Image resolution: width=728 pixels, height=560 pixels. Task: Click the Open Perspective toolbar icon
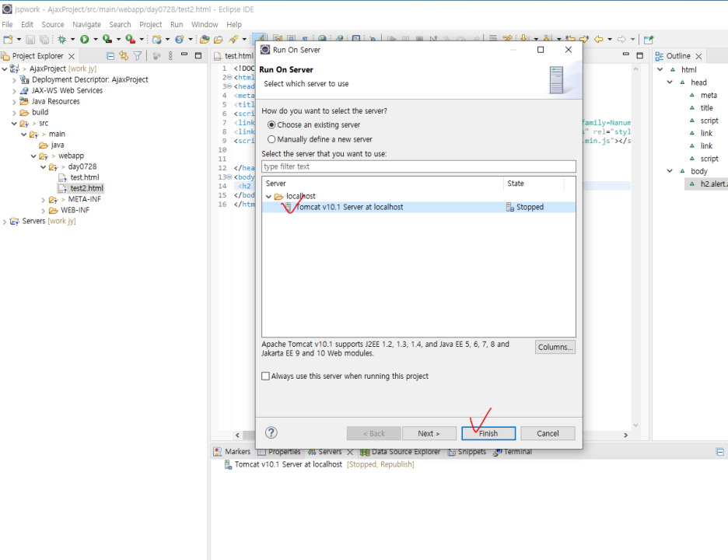(649, 40)
